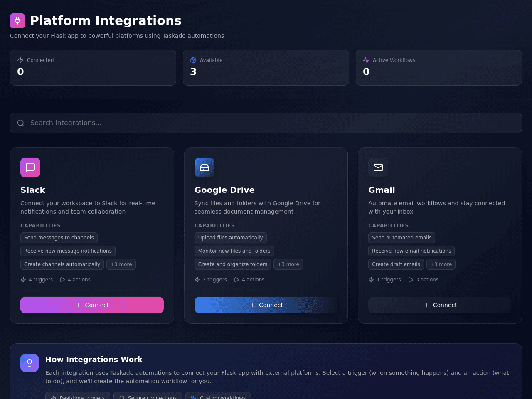532x399 pixels.
Task: Click the triggers bolt icon in Gmail card
Action: click(371, 280)
